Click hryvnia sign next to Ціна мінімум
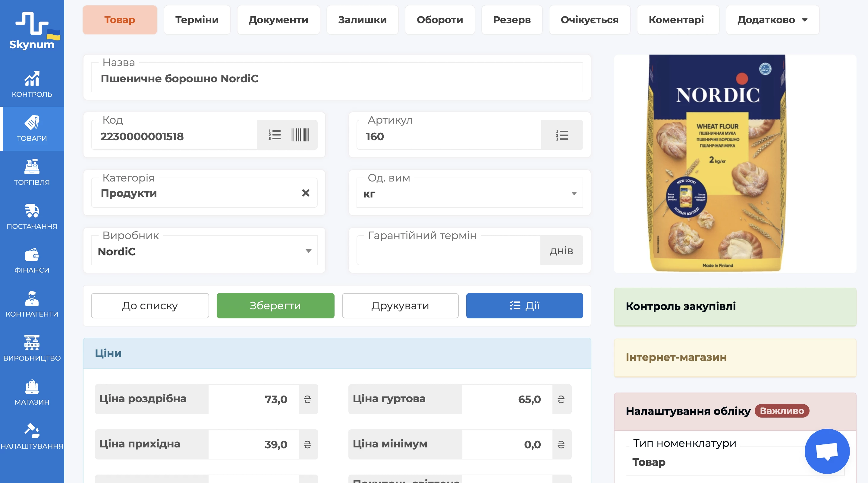 click(x=561, y=444)
